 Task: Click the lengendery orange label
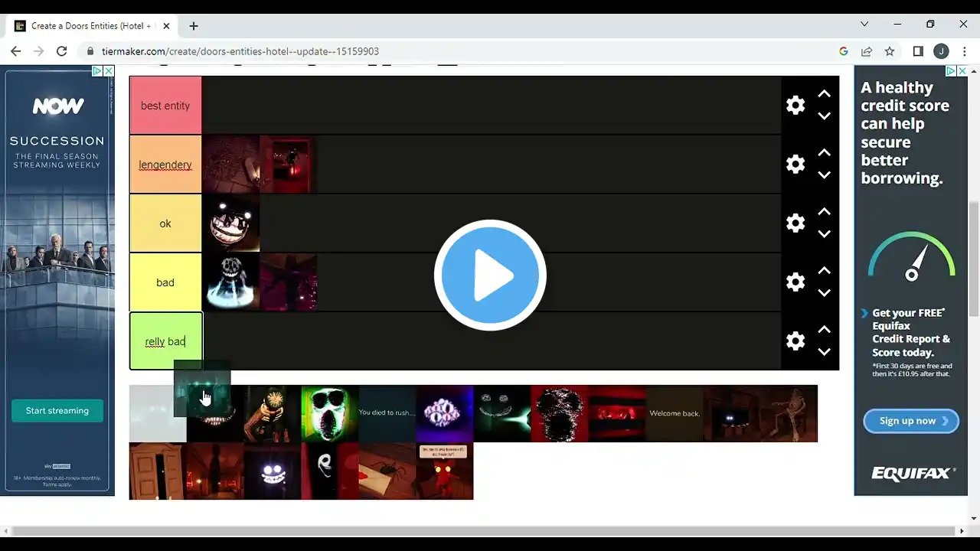click(x=165, y=165)
